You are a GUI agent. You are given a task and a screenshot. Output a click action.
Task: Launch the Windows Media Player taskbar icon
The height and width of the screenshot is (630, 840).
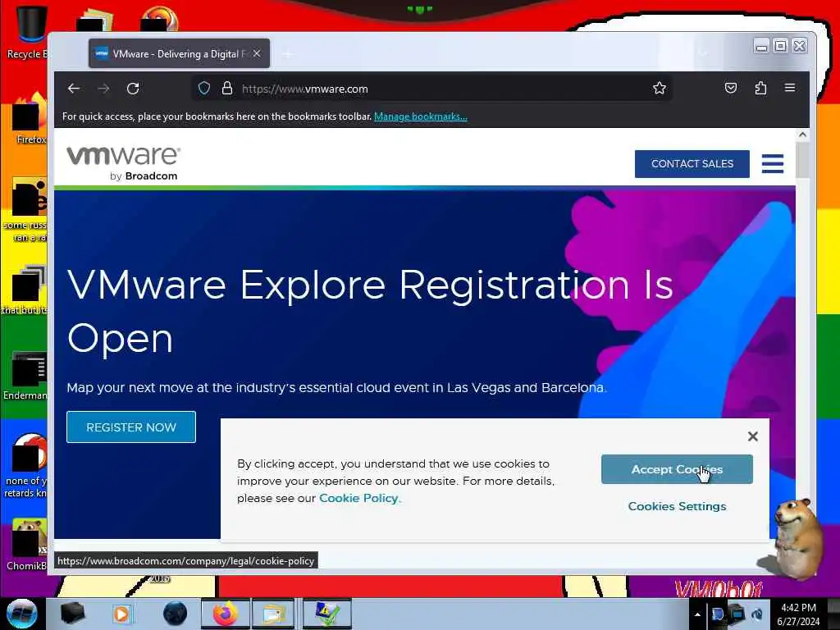click(x=121, y=614)
